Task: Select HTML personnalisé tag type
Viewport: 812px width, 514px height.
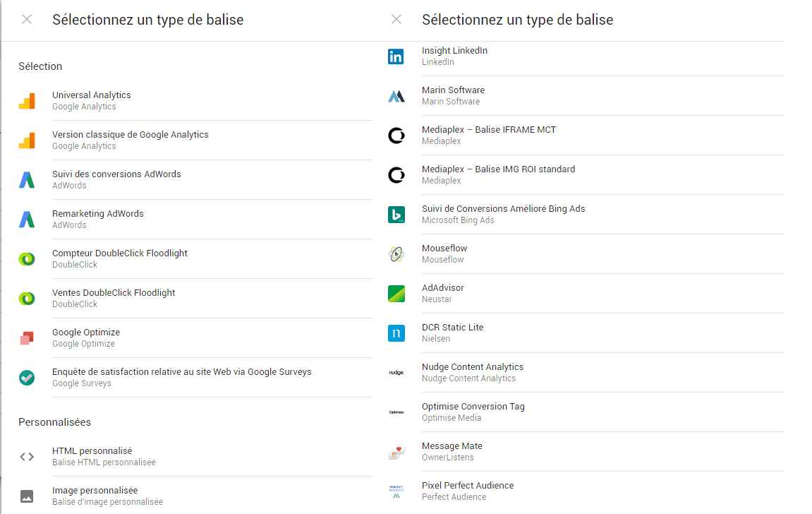Action: 195,457
